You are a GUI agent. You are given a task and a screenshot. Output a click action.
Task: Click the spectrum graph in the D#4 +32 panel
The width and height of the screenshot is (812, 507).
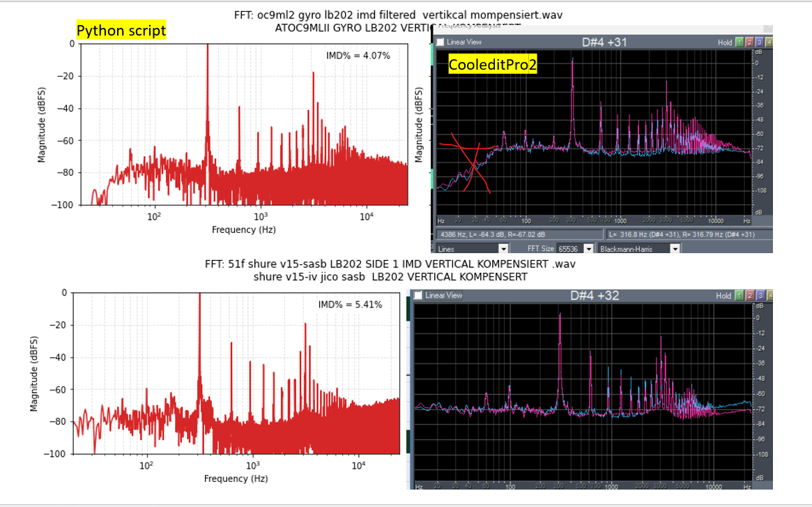(x=583, y=392)
